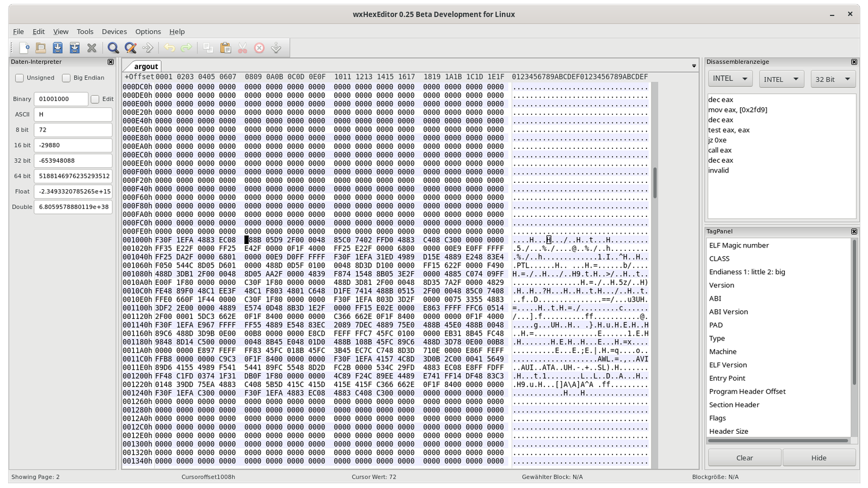Expand the hex panel dropdown arrow above the scrollbar
Viewport: 868px width, 488px height.
pos(693,65)
